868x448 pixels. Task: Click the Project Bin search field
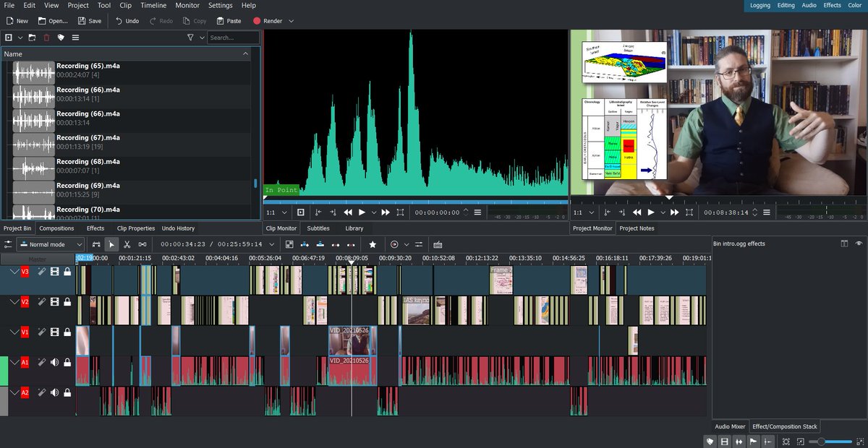pyautogui.click(x=233, y=38)
